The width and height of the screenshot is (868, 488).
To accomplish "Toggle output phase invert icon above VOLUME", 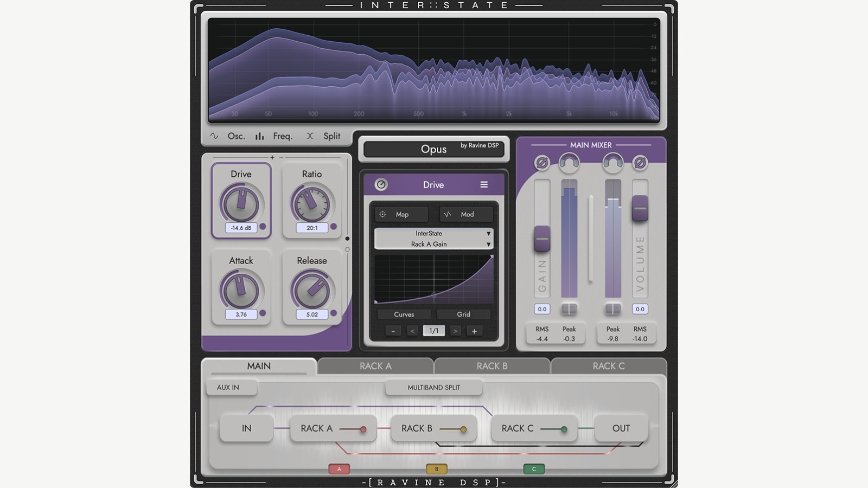I will point(640,162).
